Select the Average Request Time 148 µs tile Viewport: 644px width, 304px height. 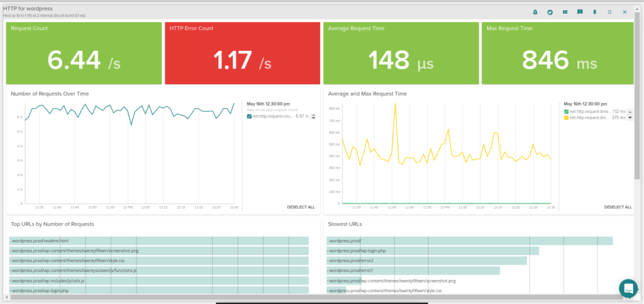pyautogui.click(x=401, y=53)
